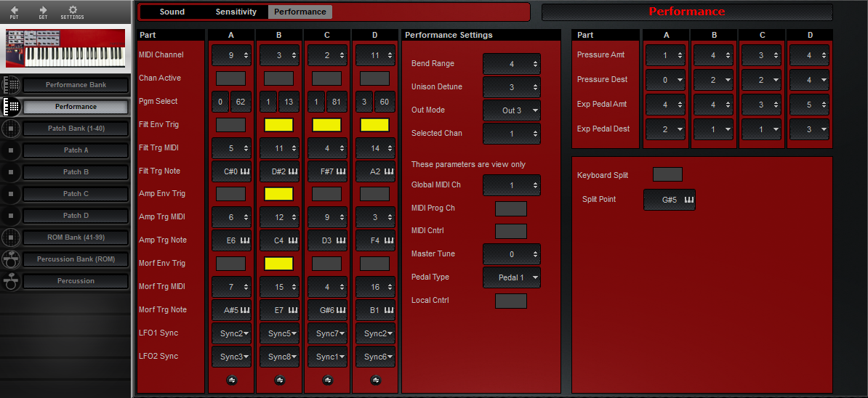Expand LFO1 Sync dropdown for part C
This screenshot has height=398, width=868.
click(327, 333)
